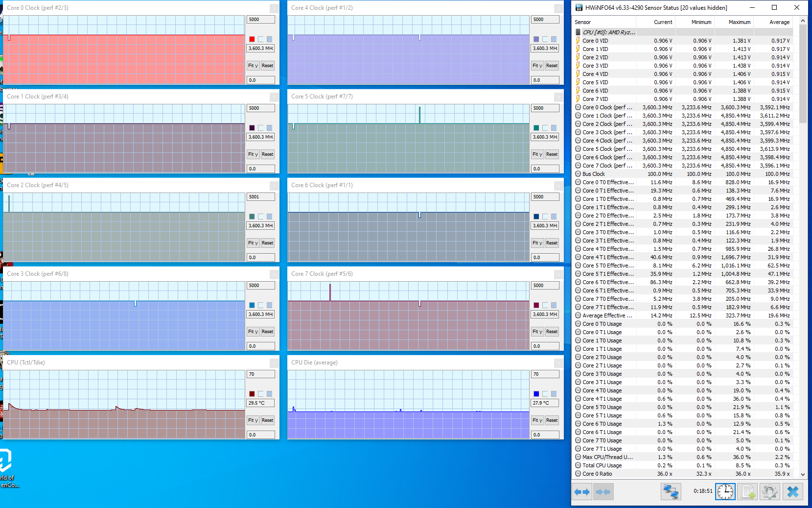Click the HWiNFO64 title bar app icon
This screenshot has height=508, width=812.
click(x=579, y=7)
